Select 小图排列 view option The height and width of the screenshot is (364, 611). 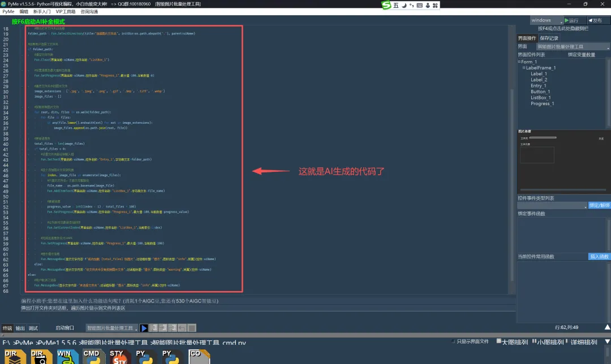pos(548,342)
